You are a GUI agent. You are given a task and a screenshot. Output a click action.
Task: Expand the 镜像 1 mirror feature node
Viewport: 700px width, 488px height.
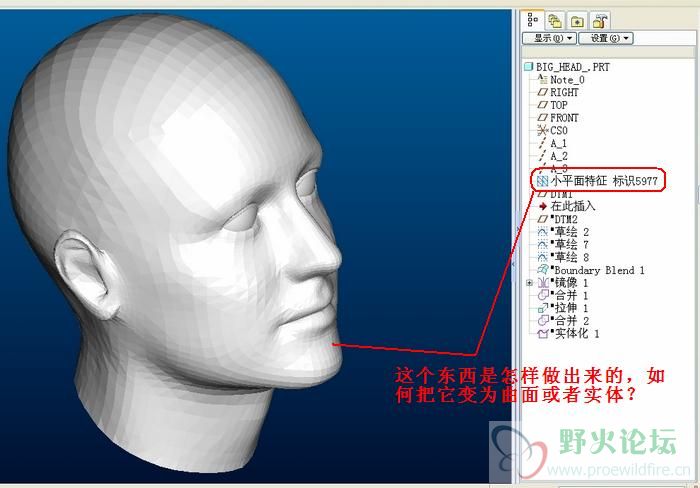tap(529, 283)
